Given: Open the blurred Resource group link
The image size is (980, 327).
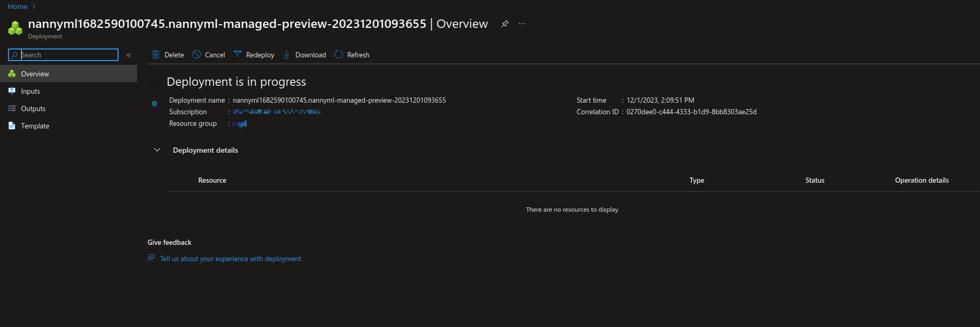Looking at the screenshot, I should (240, 123).
